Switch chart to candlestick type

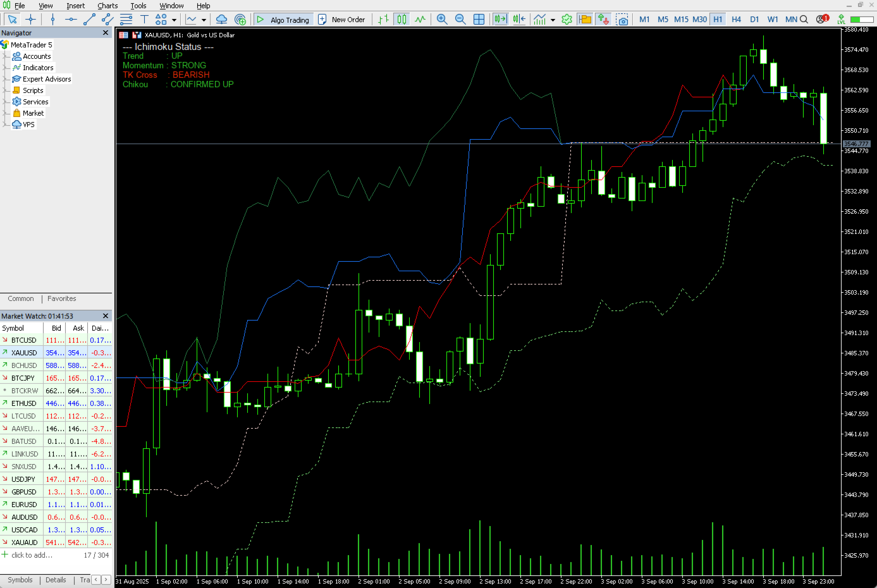coord(402,20)
